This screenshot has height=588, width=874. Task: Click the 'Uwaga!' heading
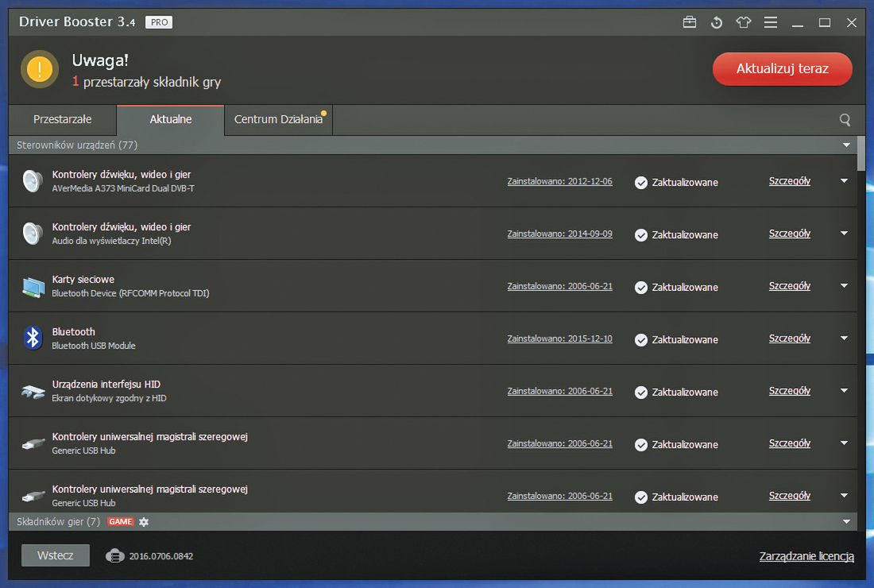tap(100, 60)
